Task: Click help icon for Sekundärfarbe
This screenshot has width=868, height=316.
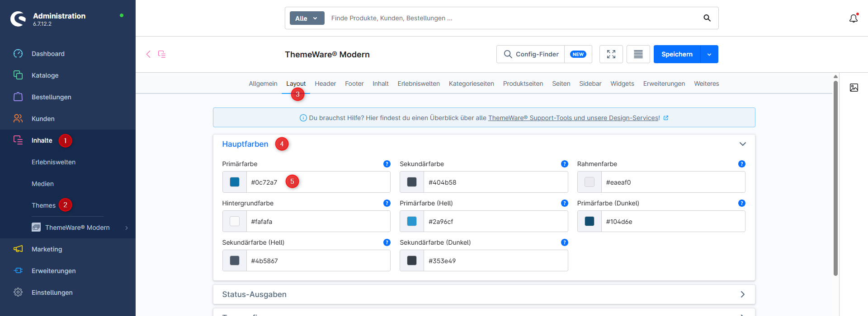Action: tap(565, 164)
